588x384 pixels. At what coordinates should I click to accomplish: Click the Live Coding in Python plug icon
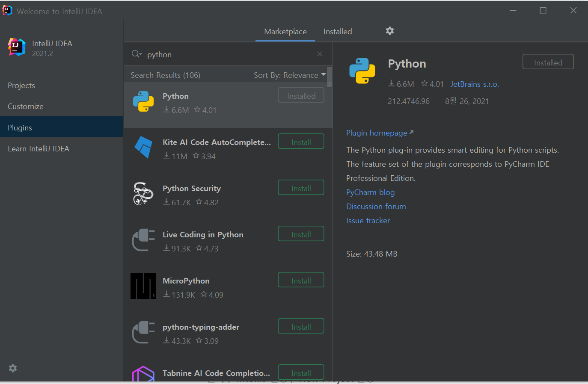(143, 240)
